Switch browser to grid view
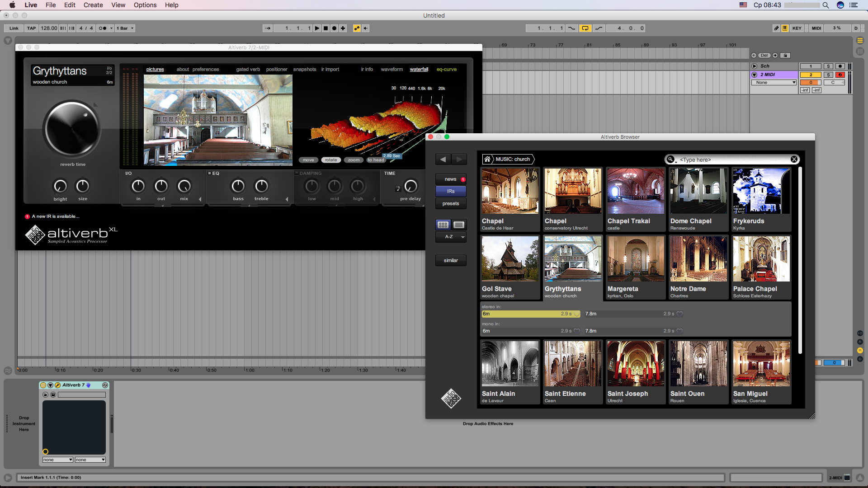Screen dimensions: 868x488 (443, 225)
